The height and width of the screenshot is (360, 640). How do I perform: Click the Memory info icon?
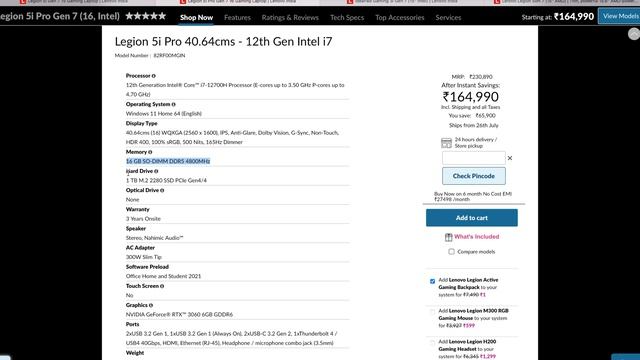[150, 152]
